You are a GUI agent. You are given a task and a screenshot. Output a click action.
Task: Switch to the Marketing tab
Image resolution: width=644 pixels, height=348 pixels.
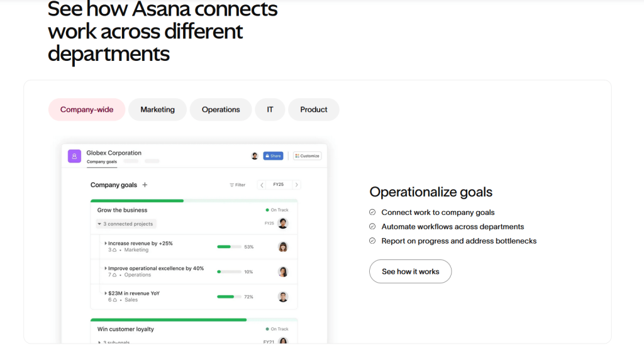point(157,109)
